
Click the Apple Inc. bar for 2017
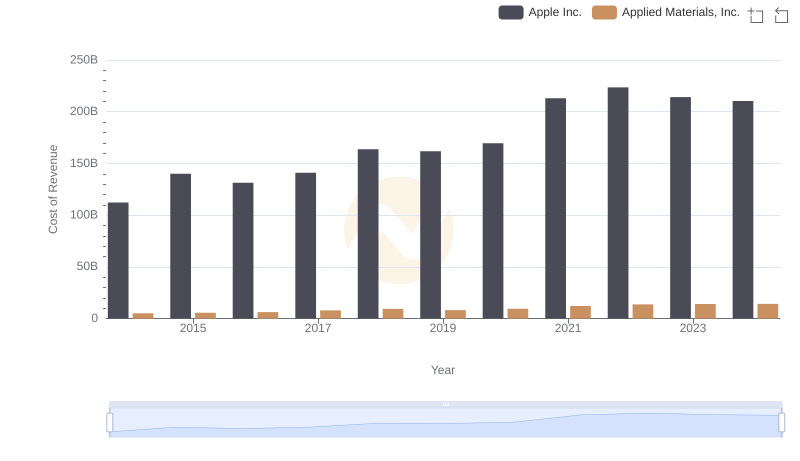click(305, 246)
